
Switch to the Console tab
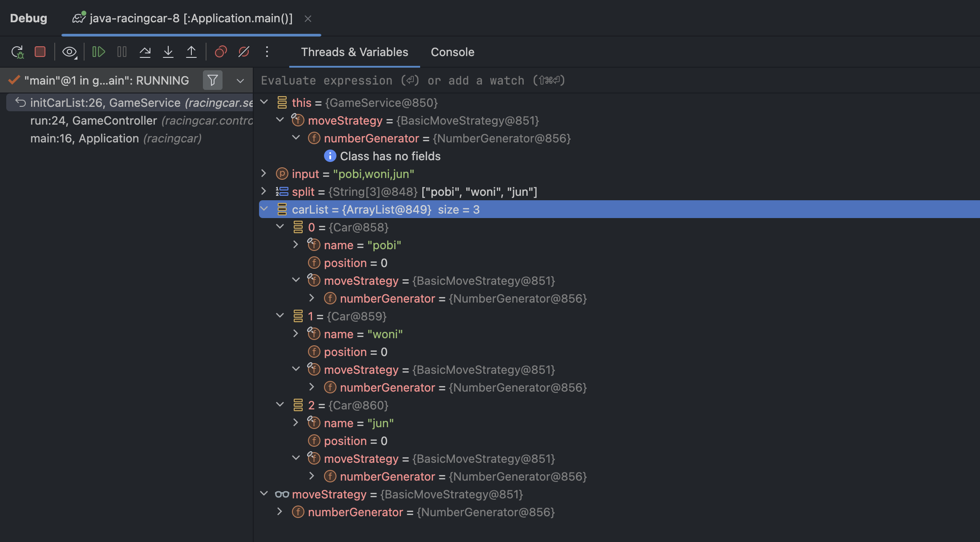[x=452, y=52]
